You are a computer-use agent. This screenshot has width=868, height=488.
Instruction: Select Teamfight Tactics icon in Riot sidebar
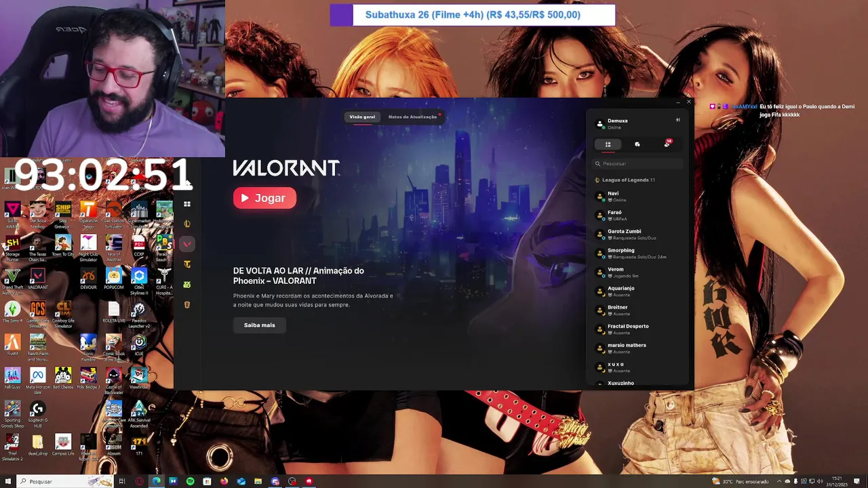(x=187, y=264)
